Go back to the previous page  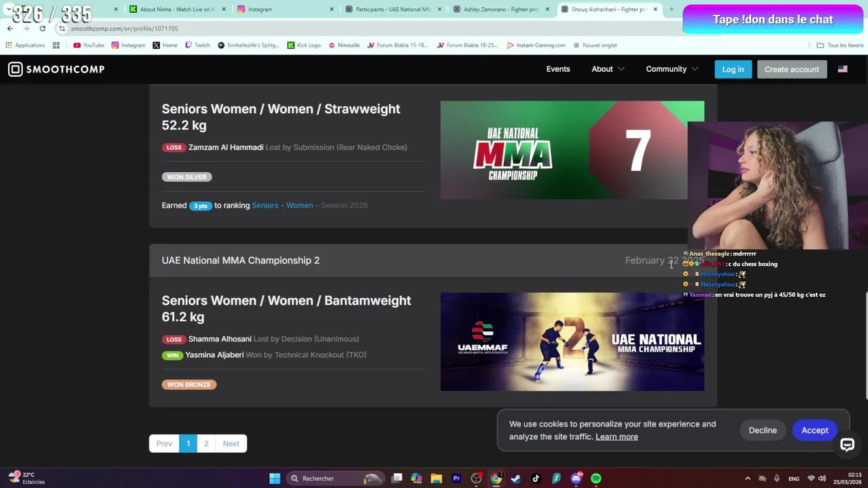tap(9, 28)
